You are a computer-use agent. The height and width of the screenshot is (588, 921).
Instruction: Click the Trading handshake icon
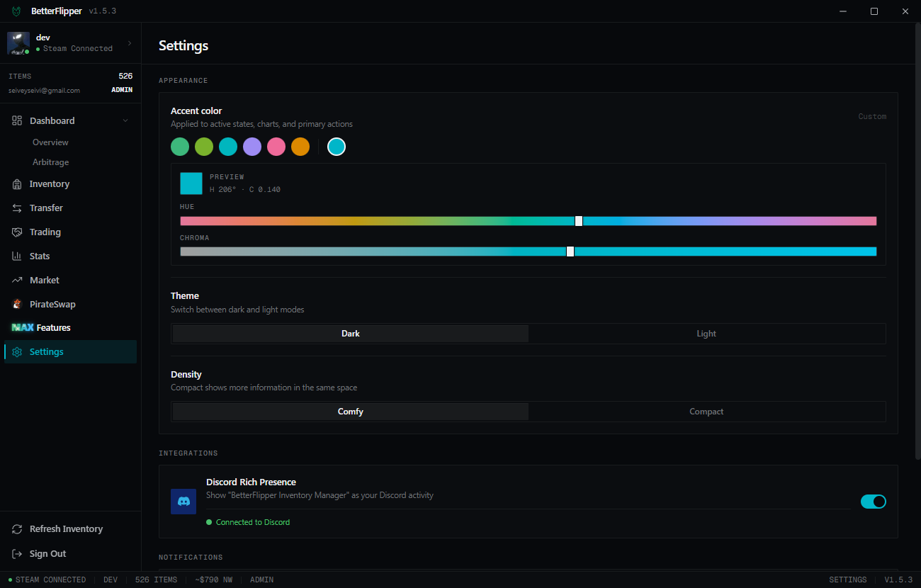17,232
